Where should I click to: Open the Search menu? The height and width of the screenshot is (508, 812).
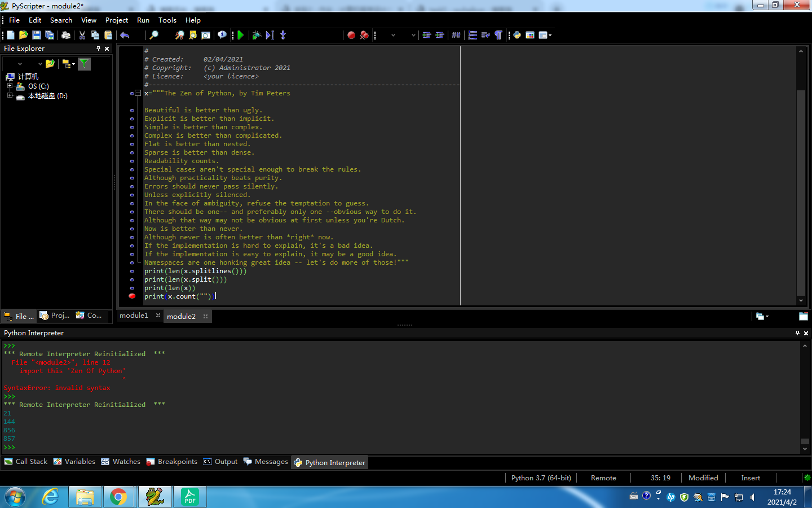click(61, 20)
